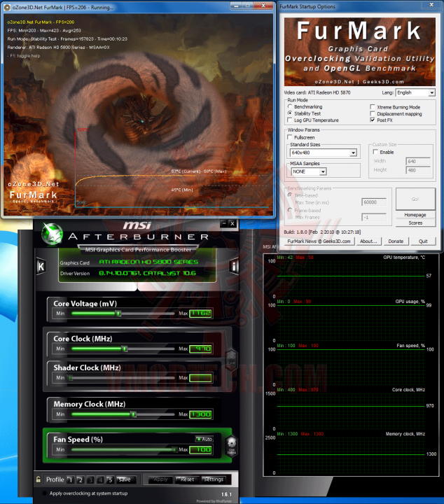Enable Xtreme Burning Mode
The image size is (444, 504).
coord(373,106)
